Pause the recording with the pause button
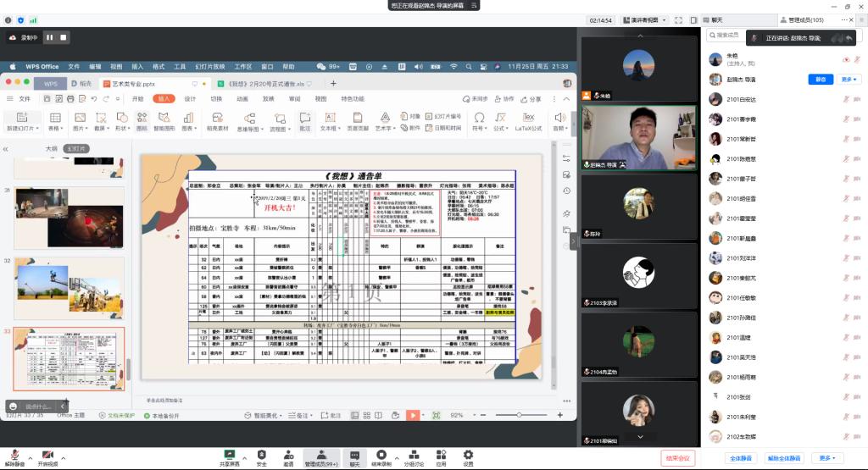Viewport: 868px width, 470px height. [x=49, y=37]
